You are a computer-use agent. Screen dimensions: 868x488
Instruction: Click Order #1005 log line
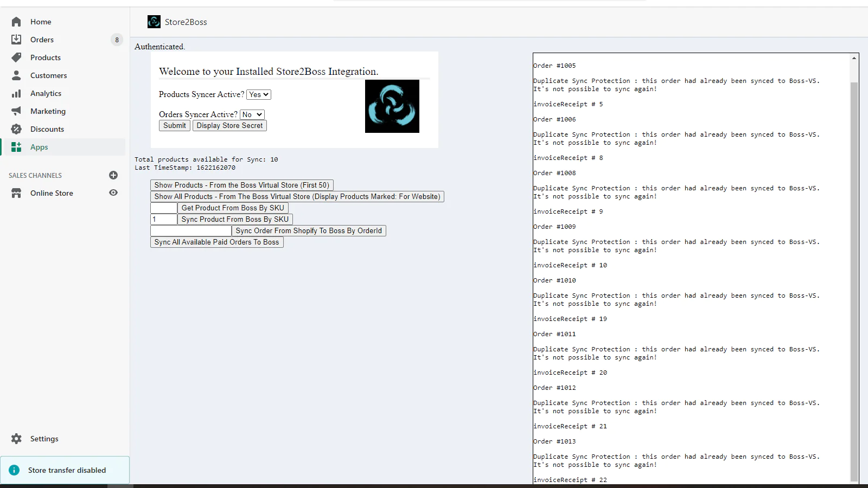coord(554,66)
